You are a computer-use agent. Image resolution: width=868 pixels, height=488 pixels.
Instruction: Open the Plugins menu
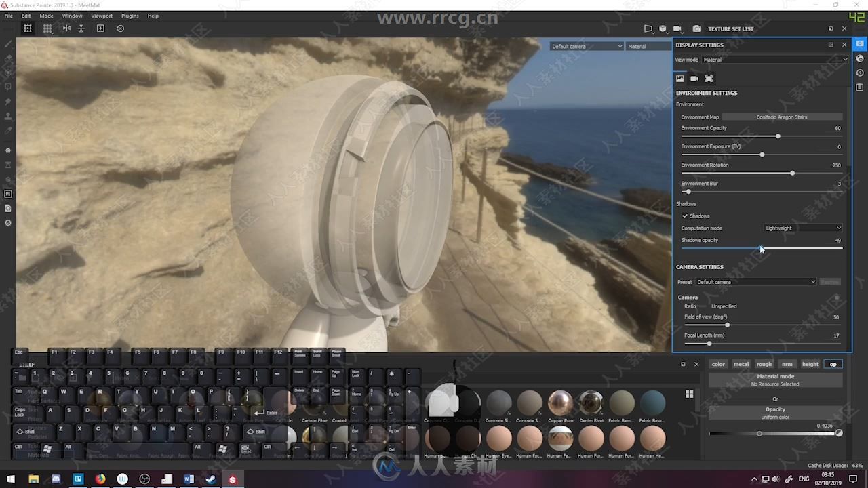130,16
